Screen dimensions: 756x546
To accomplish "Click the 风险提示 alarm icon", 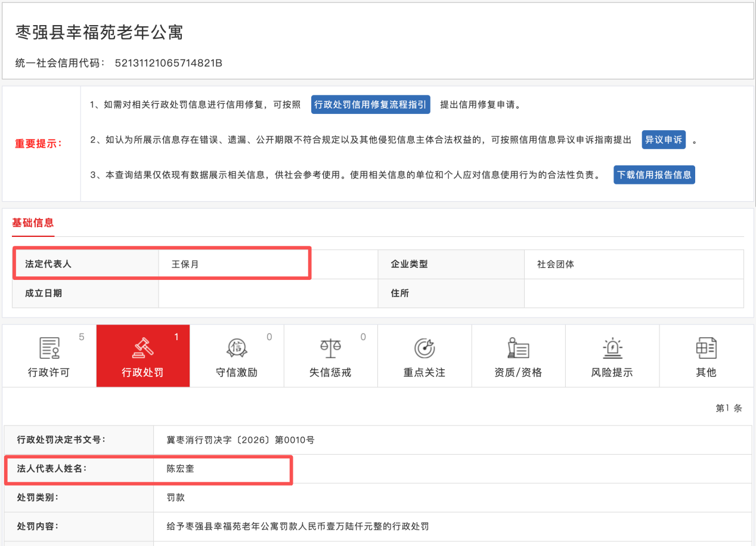I will tap(612, 348).
